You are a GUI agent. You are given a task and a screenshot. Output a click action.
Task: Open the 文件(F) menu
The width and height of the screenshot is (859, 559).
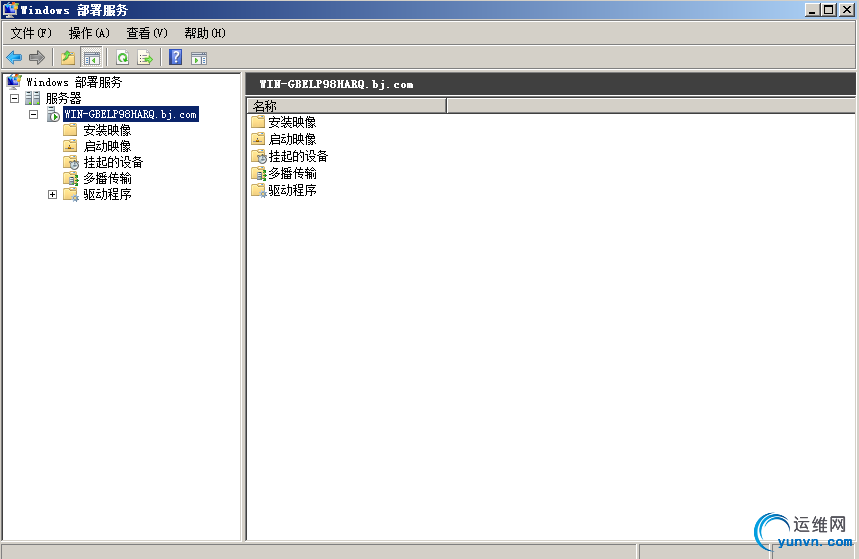[31, 33]
